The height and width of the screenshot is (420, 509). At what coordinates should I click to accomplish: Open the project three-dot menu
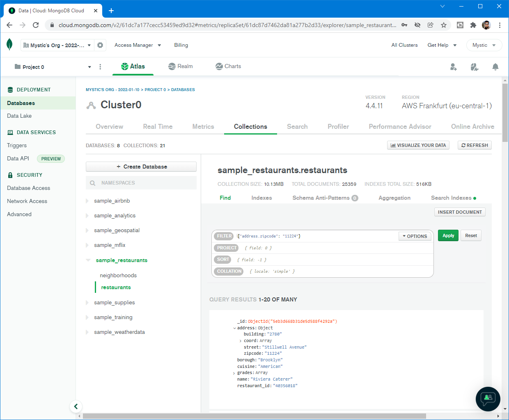pos(100,67)
